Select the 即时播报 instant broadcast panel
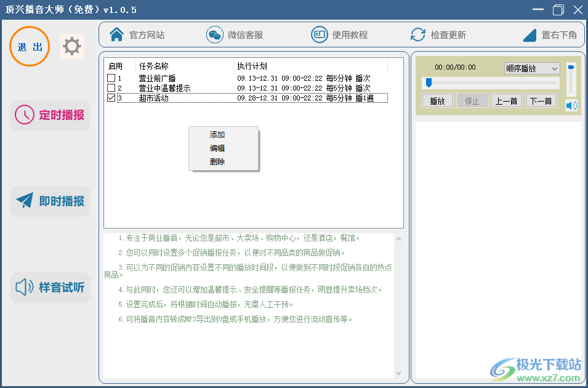Screen dimensions: 588x388 [49, 201]
